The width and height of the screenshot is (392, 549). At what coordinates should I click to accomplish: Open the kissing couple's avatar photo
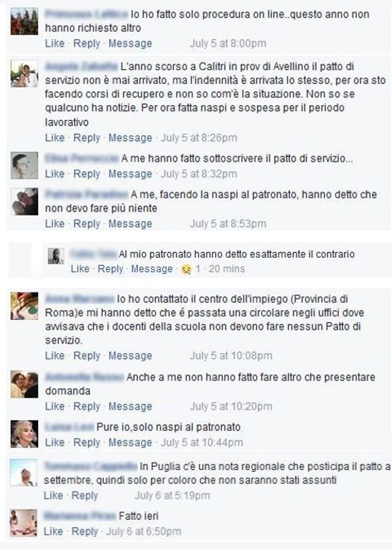[24, 384]
